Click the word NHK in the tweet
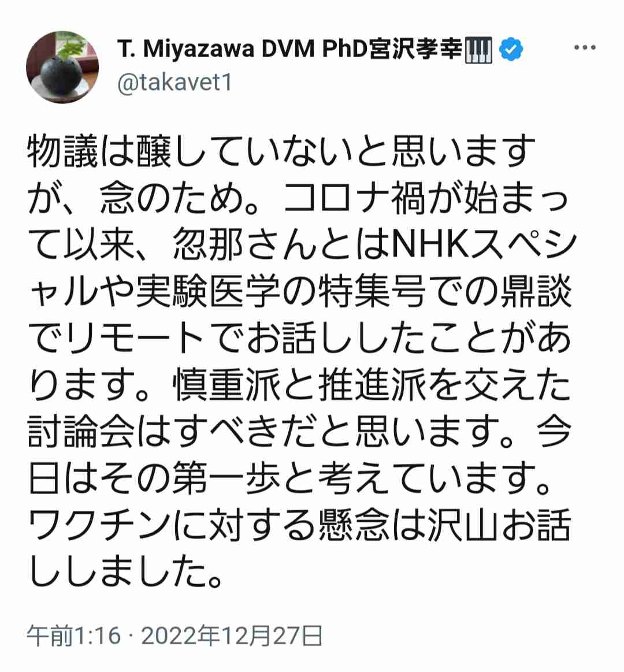Screen dimensions: 624x672 point(430,245)
